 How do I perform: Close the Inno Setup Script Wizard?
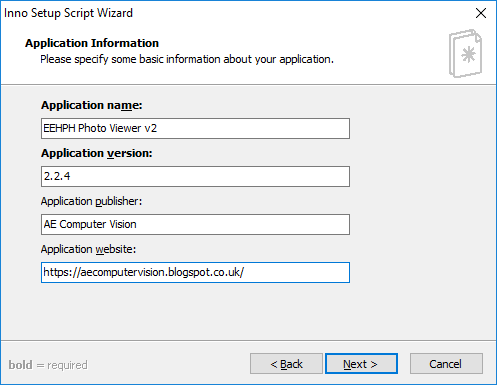[481, 13]
